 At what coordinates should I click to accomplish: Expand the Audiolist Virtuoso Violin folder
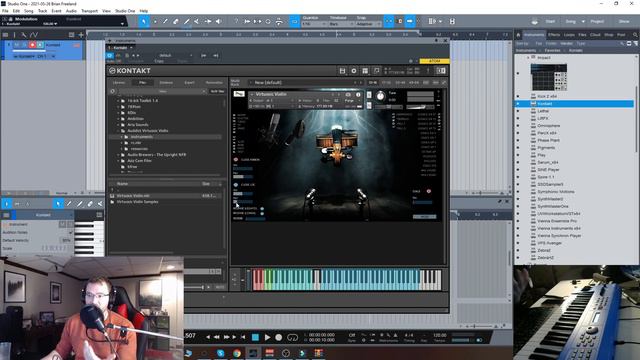pos(119,131)
